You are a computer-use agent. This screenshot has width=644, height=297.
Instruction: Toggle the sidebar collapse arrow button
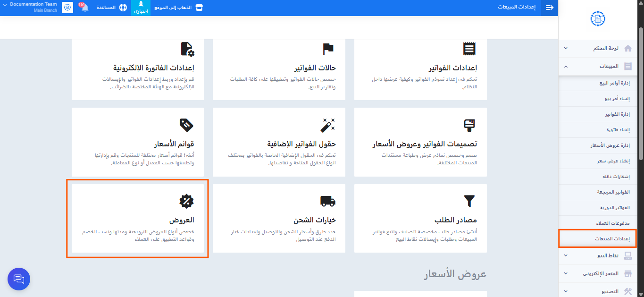pos(549,8)
